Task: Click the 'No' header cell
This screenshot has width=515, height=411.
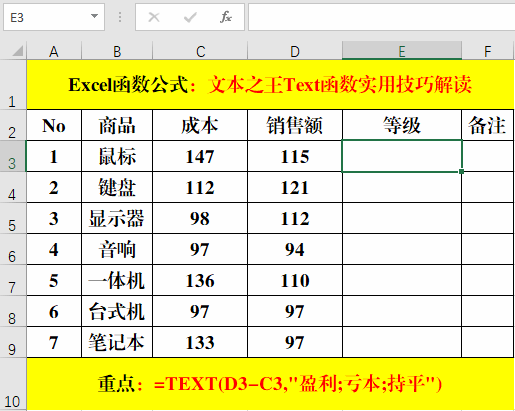Action: tap(54, 125)
